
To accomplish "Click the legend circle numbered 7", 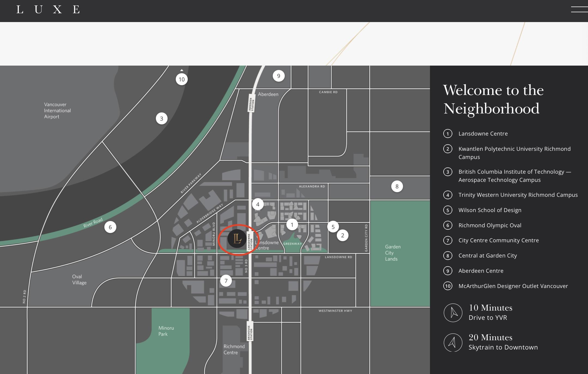I will click(x=448, y=240).
